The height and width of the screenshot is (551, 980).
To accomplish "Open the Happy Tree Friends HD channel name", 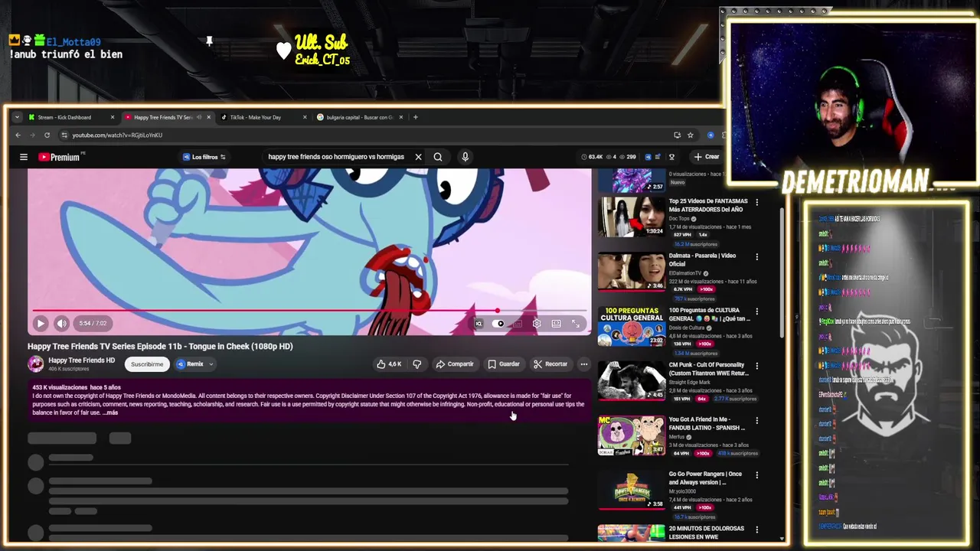I will click(x=81, y=360).
